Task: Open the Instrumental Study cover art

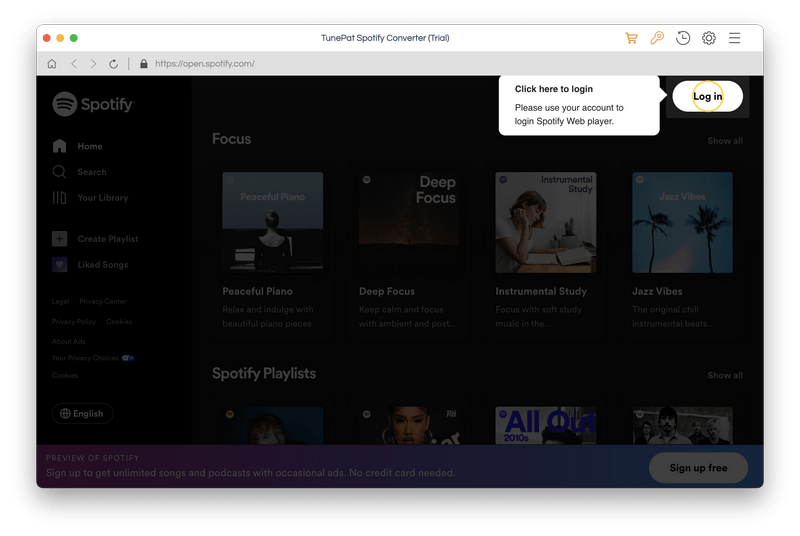Action: tap(545, 222)
